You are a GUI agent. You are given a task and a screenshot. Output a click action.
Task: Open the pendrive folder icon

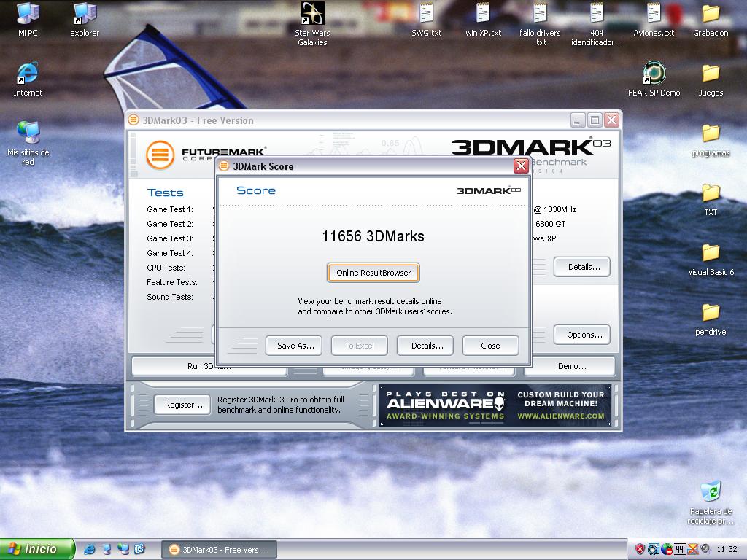pyautogui.click(x=711, y=314)
